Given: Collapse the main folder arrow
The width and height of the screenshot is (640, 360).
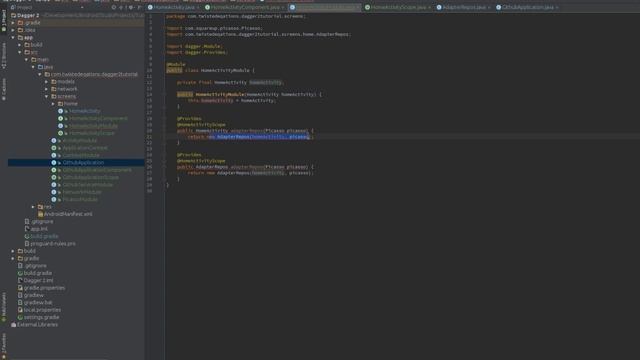Looking at the screenshot, I should pos(27,60).
